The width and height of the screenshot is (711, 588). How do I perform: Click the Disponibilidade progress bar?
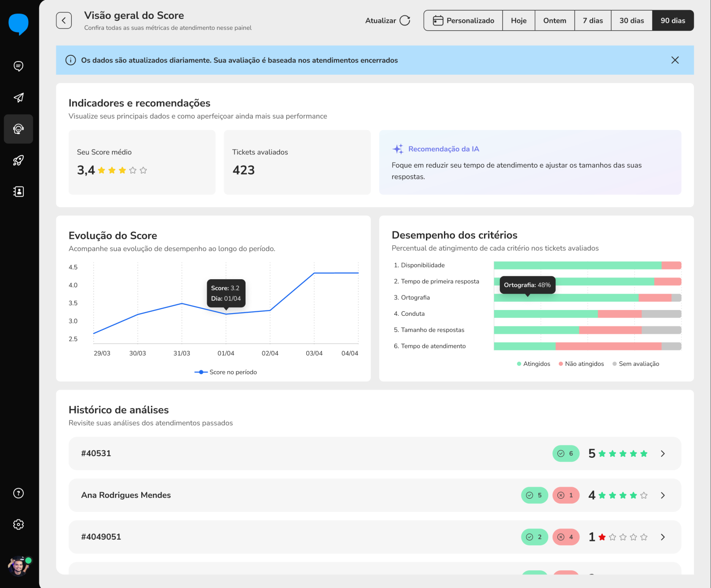tap(588, 265)
